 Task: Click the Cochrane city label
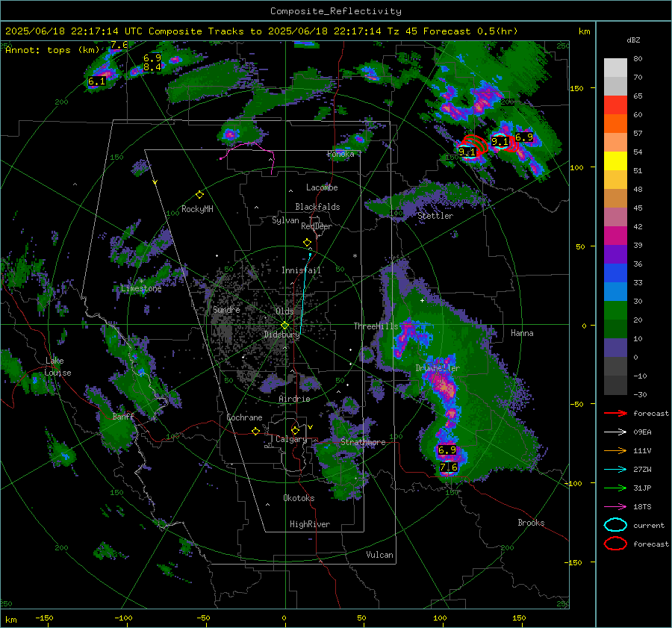[244, 417]
